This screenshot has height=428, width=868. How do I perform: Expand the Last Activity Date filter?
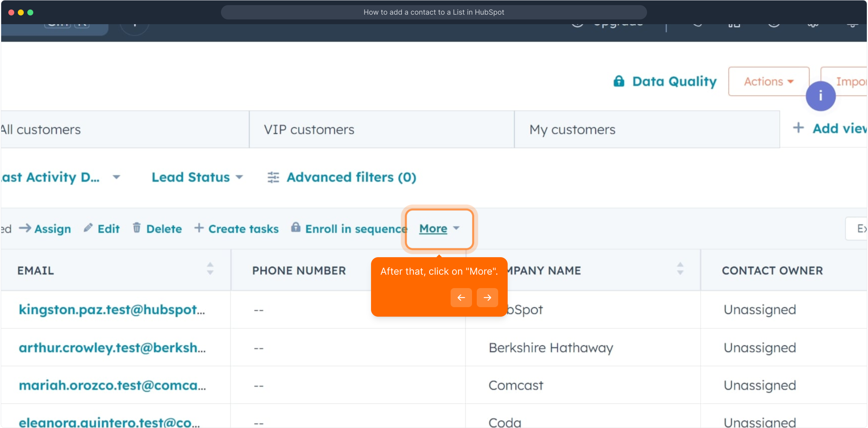coord(59,177)
